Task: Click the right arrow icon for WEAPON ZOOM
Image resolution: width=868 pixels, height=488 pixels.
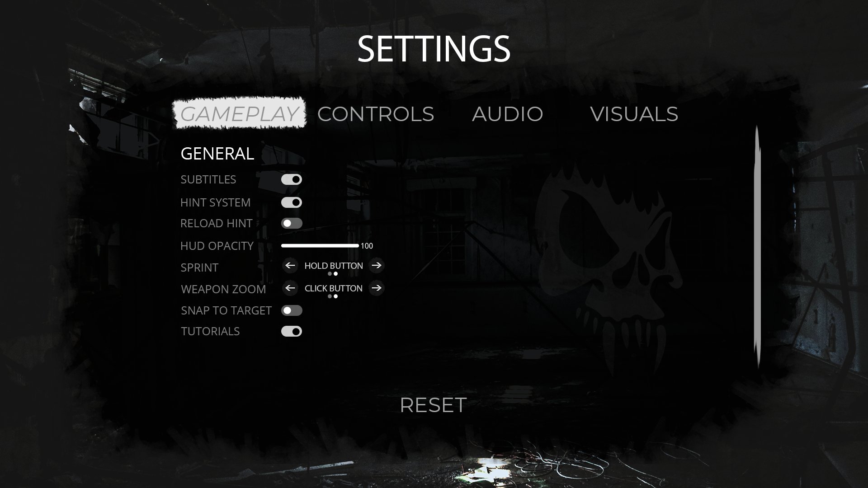Action: [x=377, y=288]
